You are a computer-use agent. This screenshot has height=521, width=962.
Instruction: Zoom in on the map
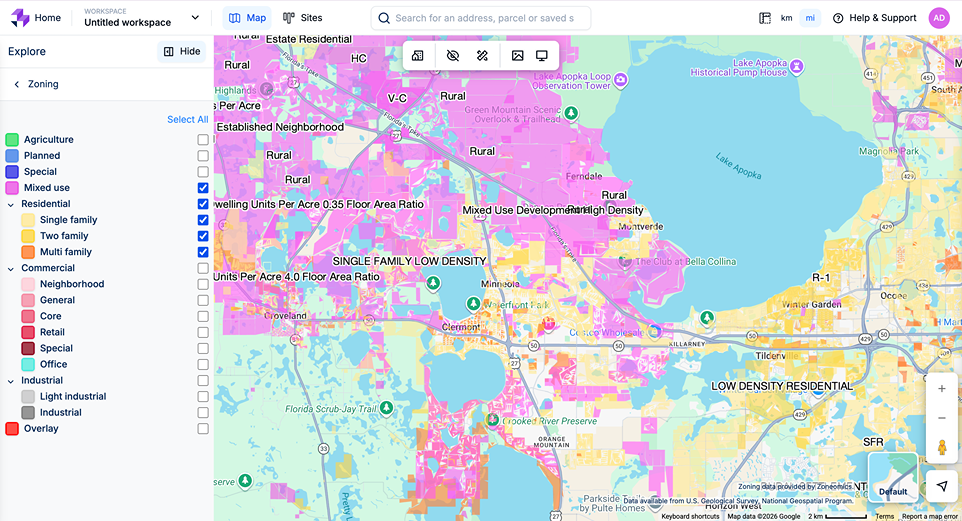click(x=941, y=388)
